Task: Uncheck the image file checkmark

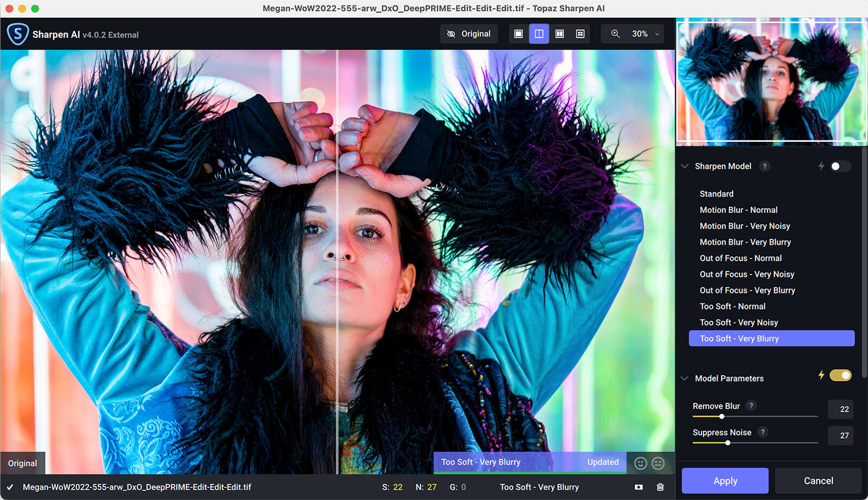Action: 10,487
